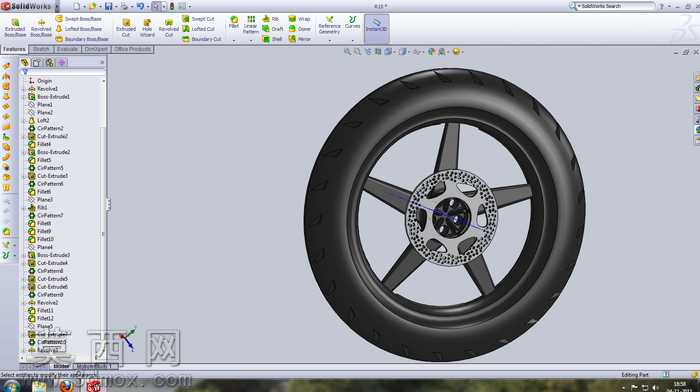The height and width of the screenshot is (392, 700).
Task: Click Zoom to Area magnifier
Action: click(x=357, y=52)
